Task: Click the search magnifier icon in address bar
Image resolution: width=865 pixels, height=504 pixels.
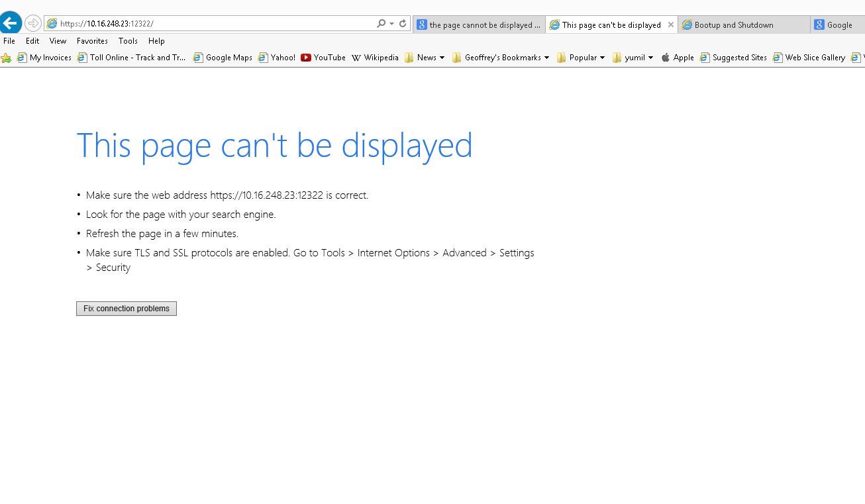Action: point(381,23)
